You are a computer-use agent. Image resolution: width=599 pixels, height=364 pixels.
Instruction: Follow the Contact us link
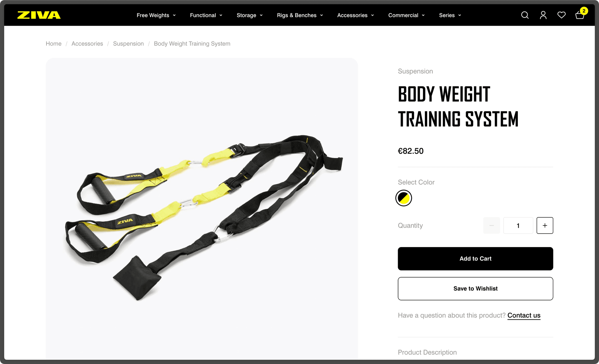coord(524,315)
